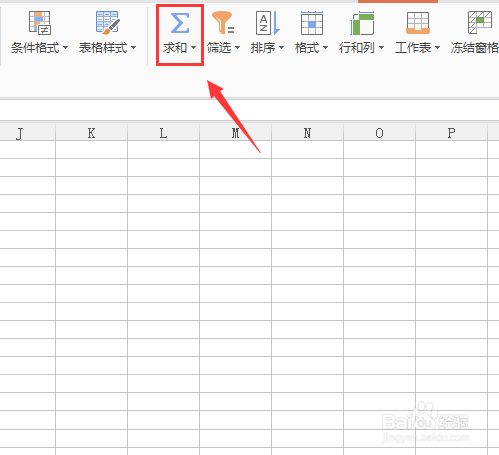Select column P header
This screenshot has height=455, width=499.
coord(452,133)
